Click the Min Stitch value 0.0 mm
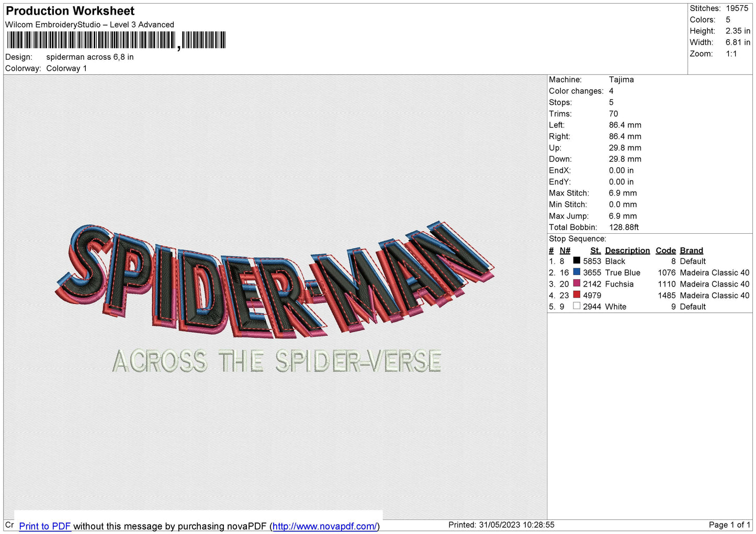The height and width of the screenshot is (534, 756). (x=623, y=204)
